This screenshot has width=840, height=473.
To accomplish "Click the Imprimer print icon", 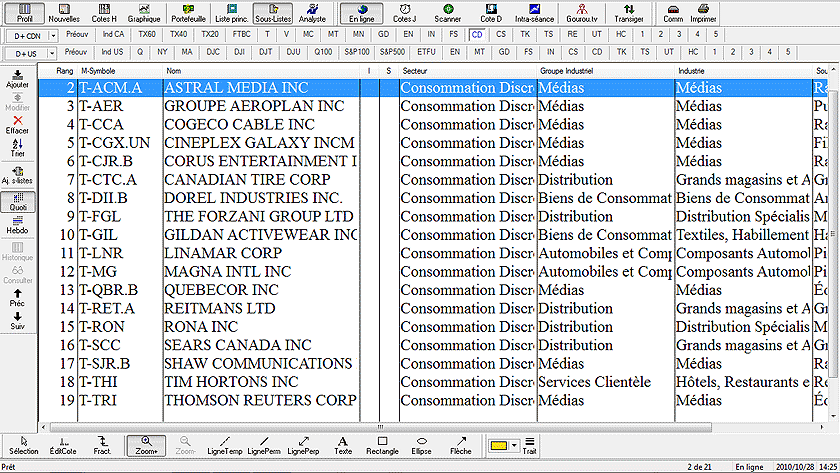I will tap(703, 13).
